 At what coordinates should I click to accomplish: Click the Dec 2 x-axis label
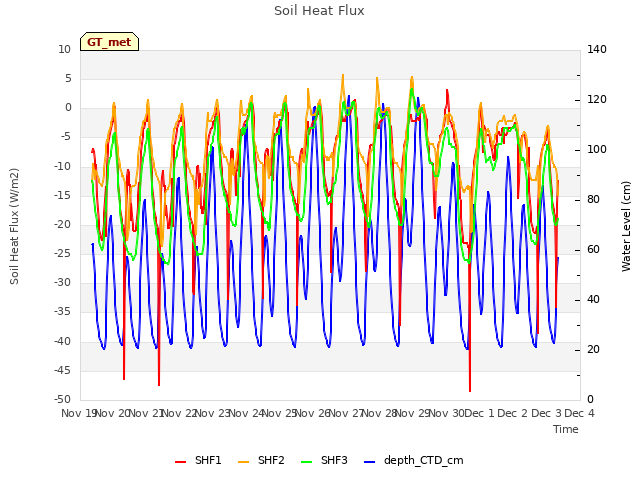pos(512,413)
